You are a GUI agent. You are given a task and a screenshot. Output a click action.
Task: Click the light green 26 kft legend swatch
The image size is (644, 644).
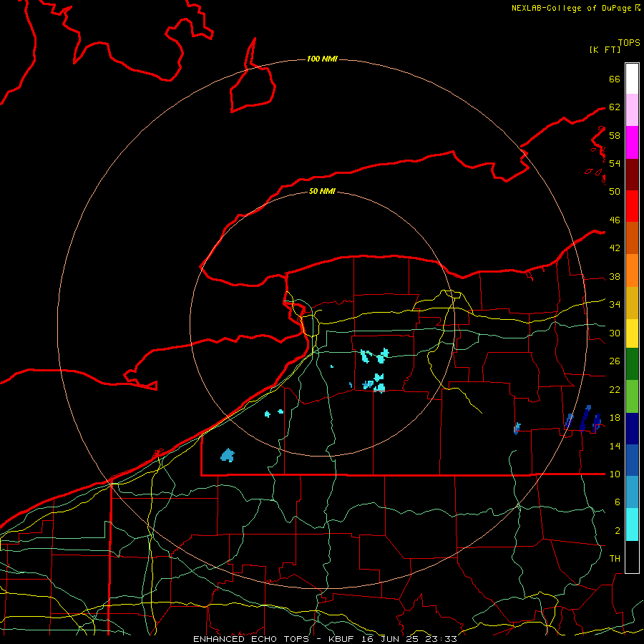click(632, 396)
